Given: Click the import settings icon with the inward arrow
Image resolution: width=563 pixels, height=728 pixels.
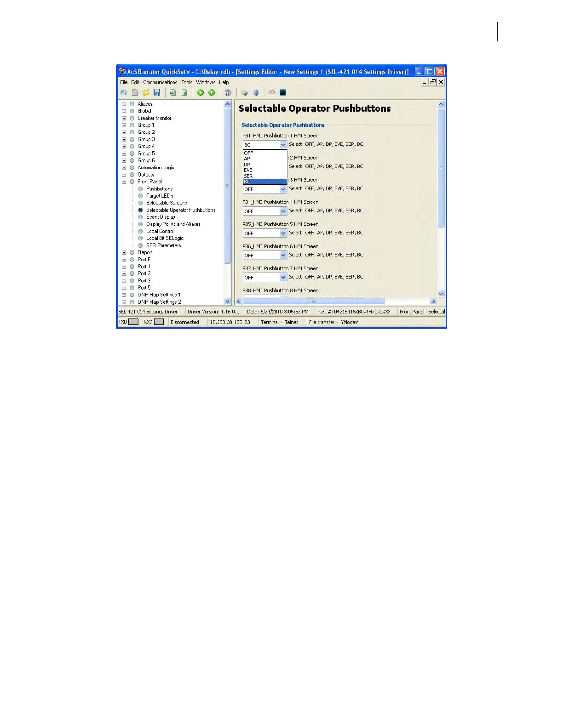Looking at the screenshot, I should click(x=173, y=92).
